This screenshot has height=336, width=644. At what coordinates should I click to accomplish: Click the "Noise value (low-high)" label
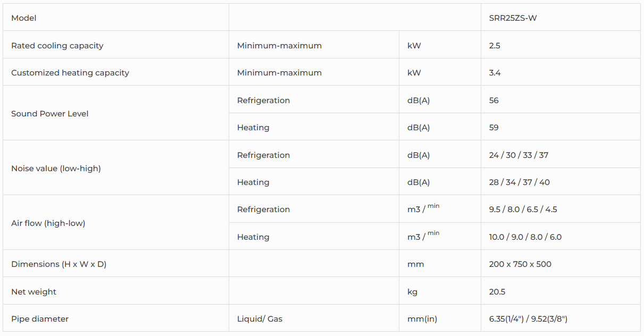56,169
